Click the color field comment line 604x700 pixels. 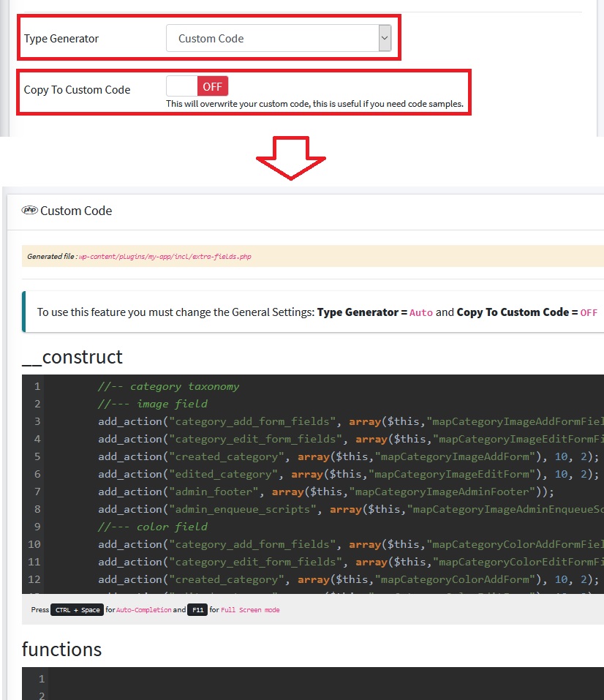pos(153,527)
